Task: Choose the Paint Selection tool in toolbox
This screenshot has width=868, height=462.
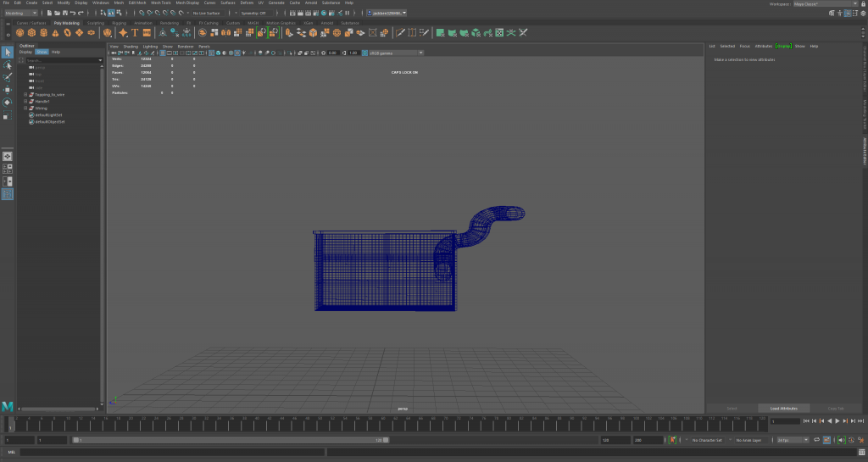Action: click(x=8, y=77)
